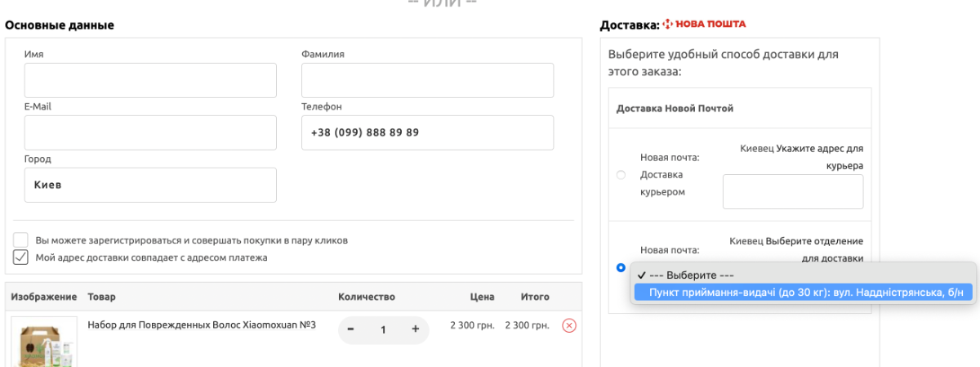Enable the registration checkbox

point(20,240)
